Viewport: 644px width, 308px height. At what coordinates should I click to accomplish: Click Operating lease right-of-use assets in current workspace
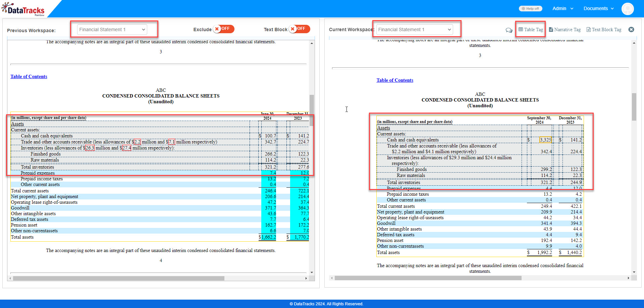410,218
